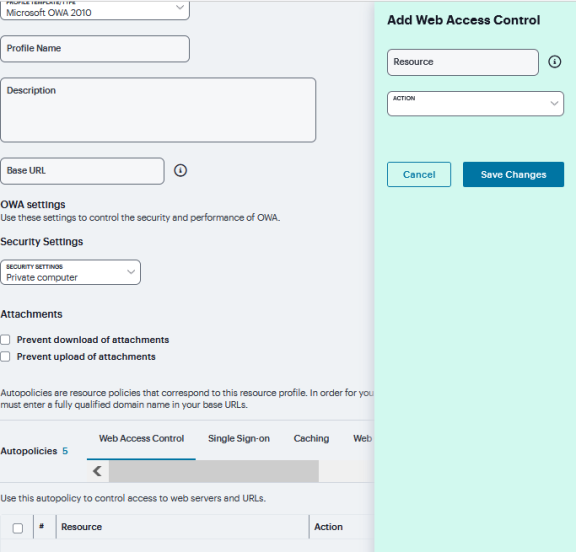Check Prevent upload of attachments

[x=5, y=357]
